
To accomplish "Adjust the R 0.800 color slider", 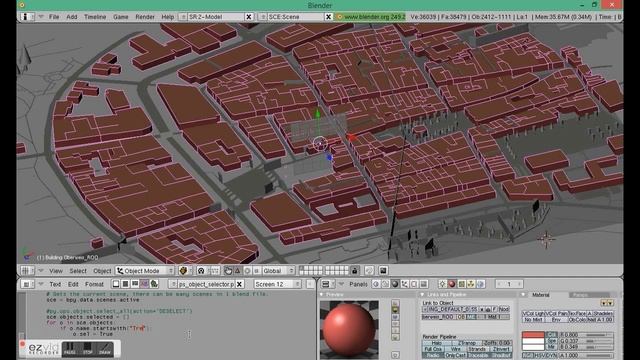I will (586, 335).
